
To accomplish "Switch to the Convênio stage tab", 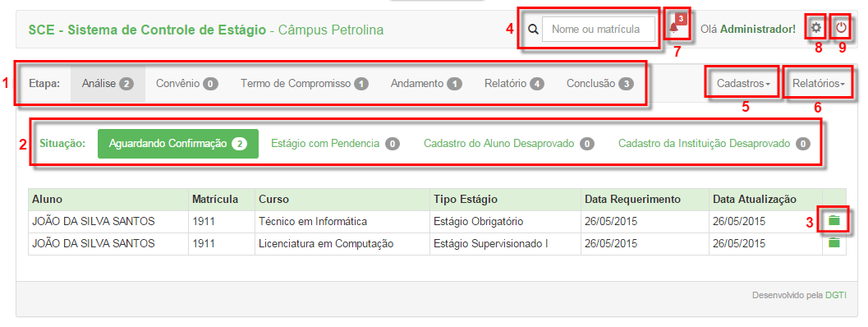I will [x=187, y=84].
